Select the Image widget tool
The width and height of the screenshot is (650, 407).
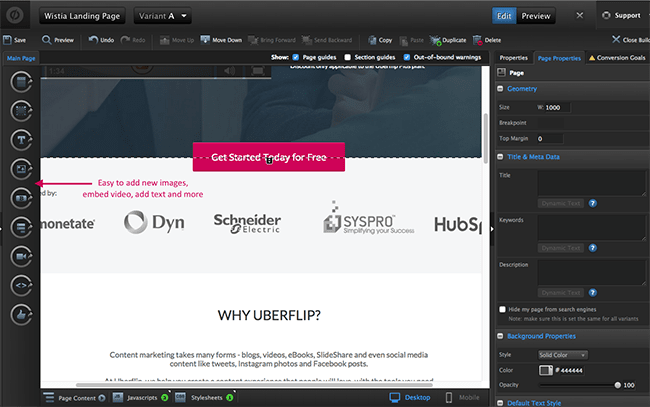pyautogui.click(x=21, y=169)
